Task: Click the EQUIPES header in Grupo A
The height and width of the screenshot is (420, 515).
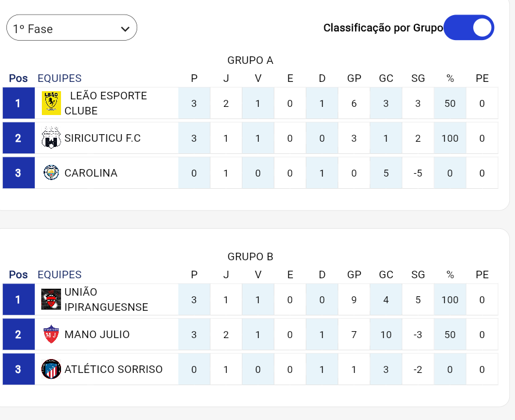Action: [x=59, y=78]
